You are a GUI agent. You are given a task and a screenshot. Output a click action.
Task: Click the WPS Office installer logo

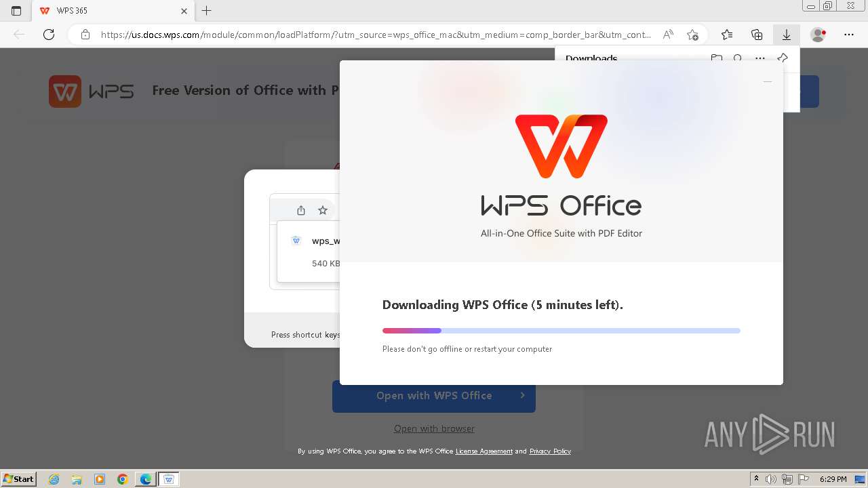pos(561,146)
